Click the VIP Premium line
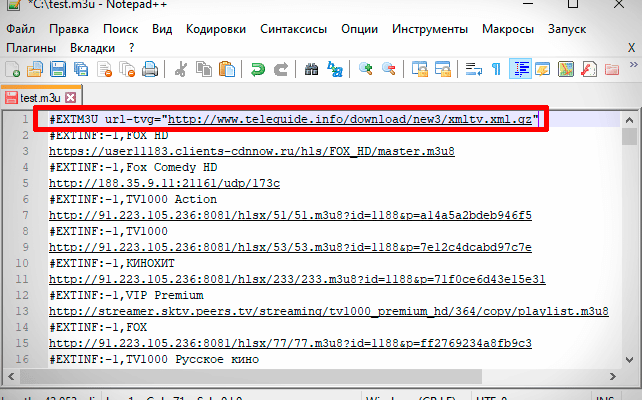 pyautogui.click(x=126, y=295)
